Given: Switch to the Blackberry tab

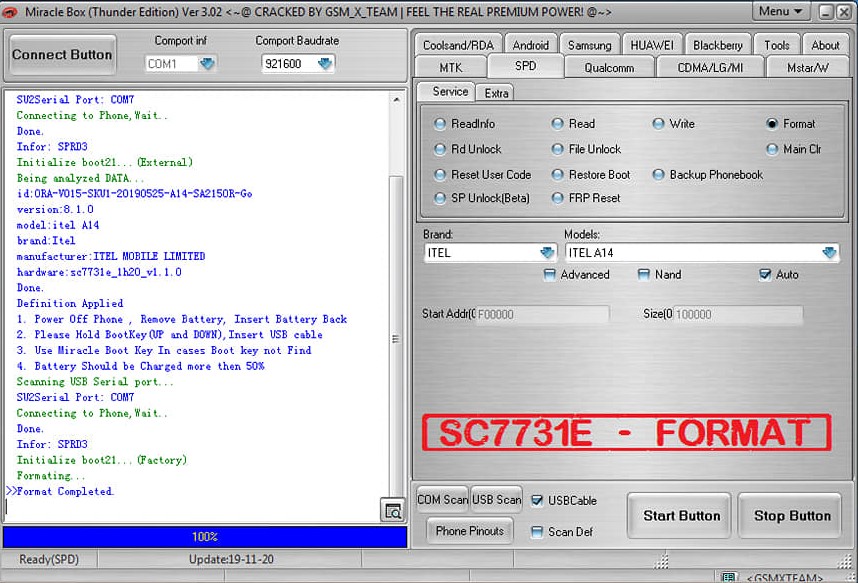Looking at the screenshot, I should (x=717, y=44).
